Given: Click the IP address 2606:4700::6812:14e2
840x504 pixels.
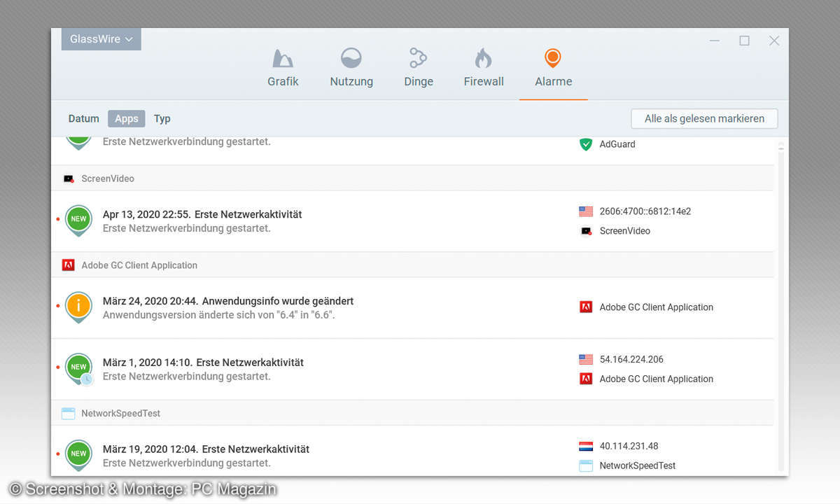Looking at the screenshot, I should (x=645, y=211).
